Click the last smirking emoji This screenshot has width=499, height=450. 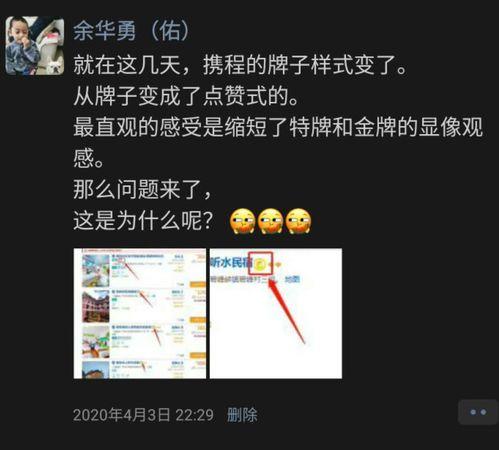point(299,221)
